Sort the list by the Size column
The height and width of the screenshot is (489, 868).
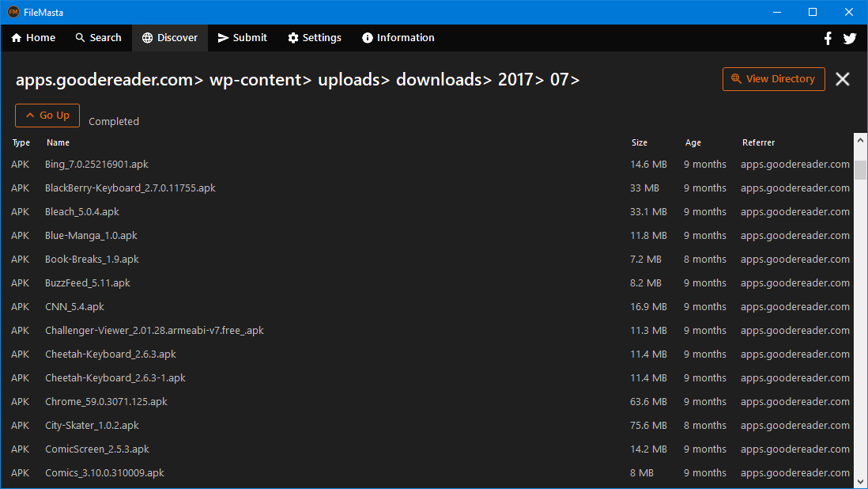(x=639, y=142)
